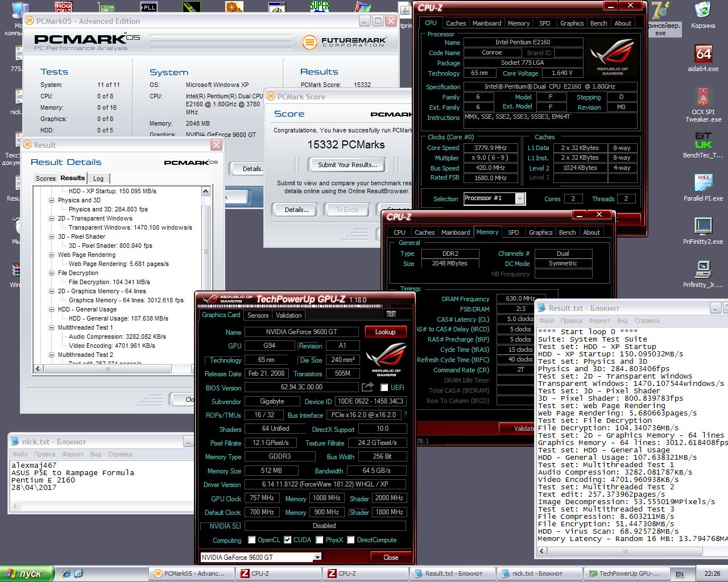Collapse the 2D - Transparent Windows node
The image size is (728, 582).
coord(52,218)
